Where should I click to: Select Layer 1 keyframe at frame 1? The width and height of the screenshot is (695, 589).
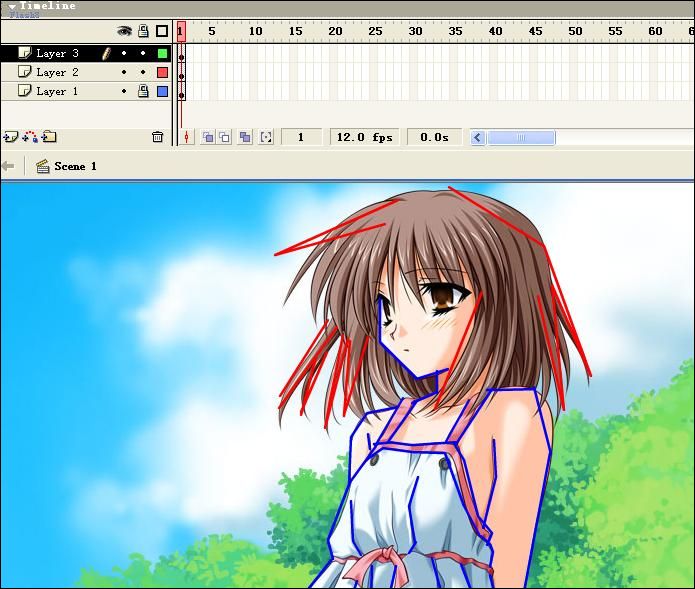tap(181, 92)
